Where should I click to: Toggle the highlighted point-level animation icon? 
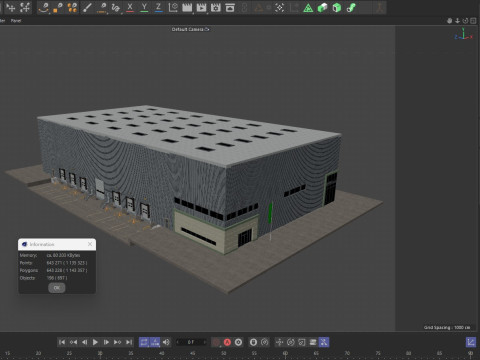tap(324, 342)
